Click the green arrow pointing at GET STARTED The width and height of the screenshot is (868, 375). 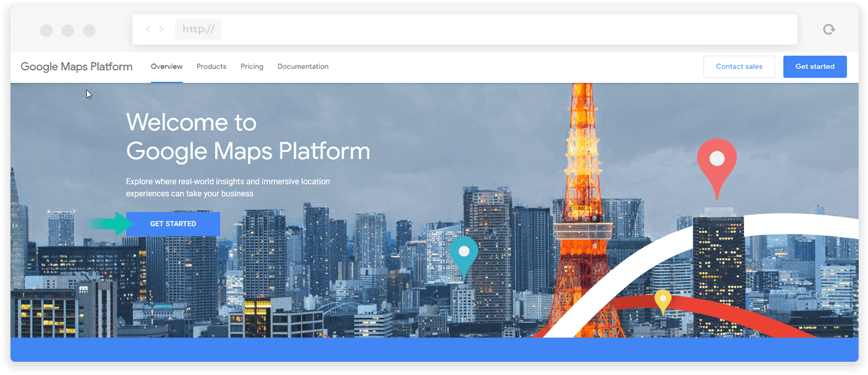(x=110, y=223)
